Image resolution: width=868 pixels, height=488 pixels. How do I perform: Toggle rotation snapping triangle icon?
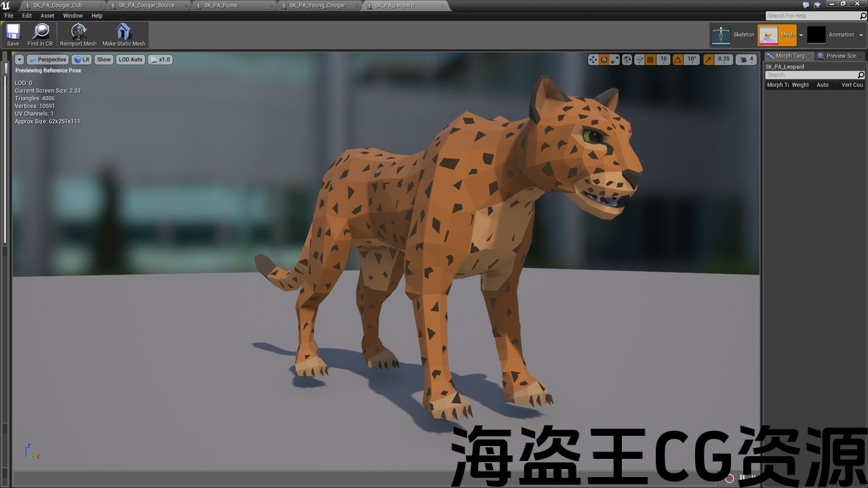tap(677, 60)
